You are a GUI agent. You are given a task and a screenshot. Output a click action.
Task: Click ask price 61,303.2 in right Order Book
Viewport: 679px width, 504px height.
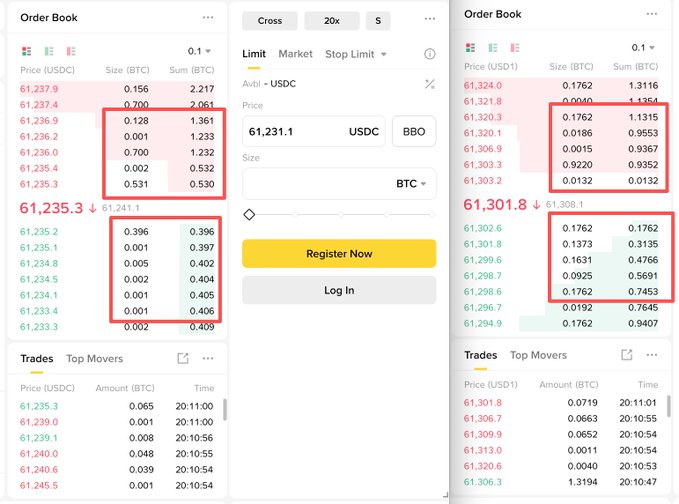(x=483, y=181)
